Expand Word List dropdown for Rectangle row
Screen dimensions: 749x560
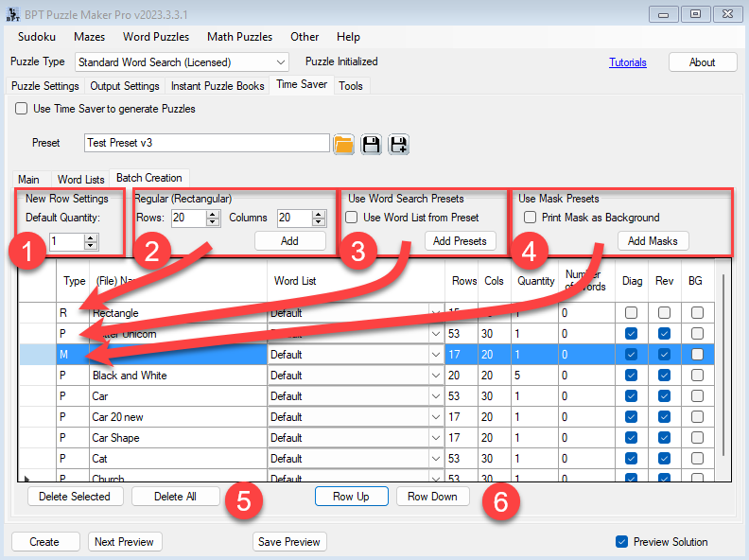point(435,313)
